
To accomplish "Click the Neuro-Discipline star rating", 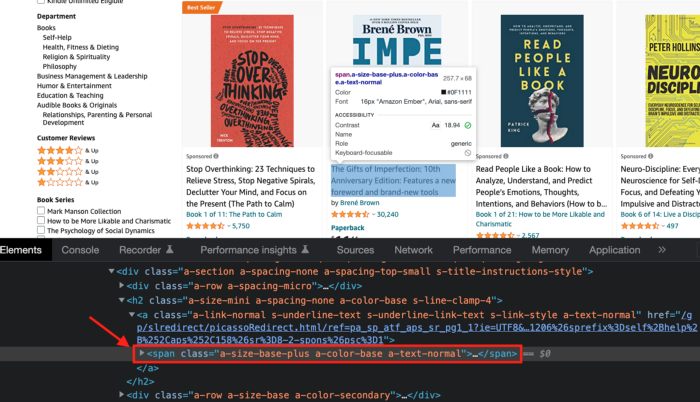I will (639, 226).
